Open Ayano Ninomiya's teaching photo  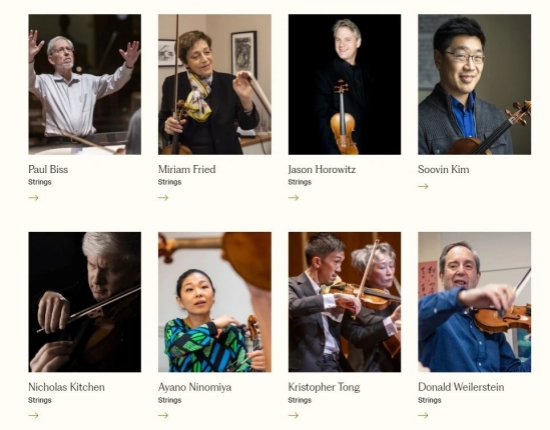[215, 302]
